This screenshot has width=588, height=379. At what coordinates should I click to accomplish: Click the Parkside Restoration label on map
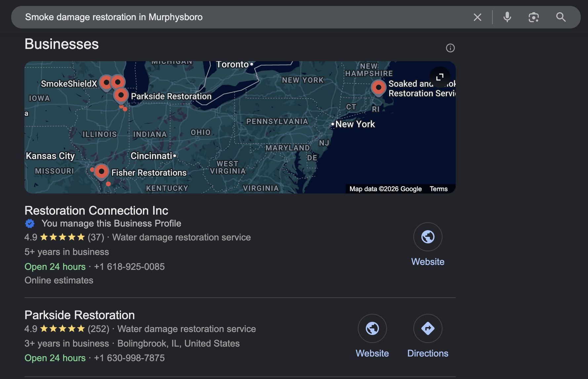171,96
